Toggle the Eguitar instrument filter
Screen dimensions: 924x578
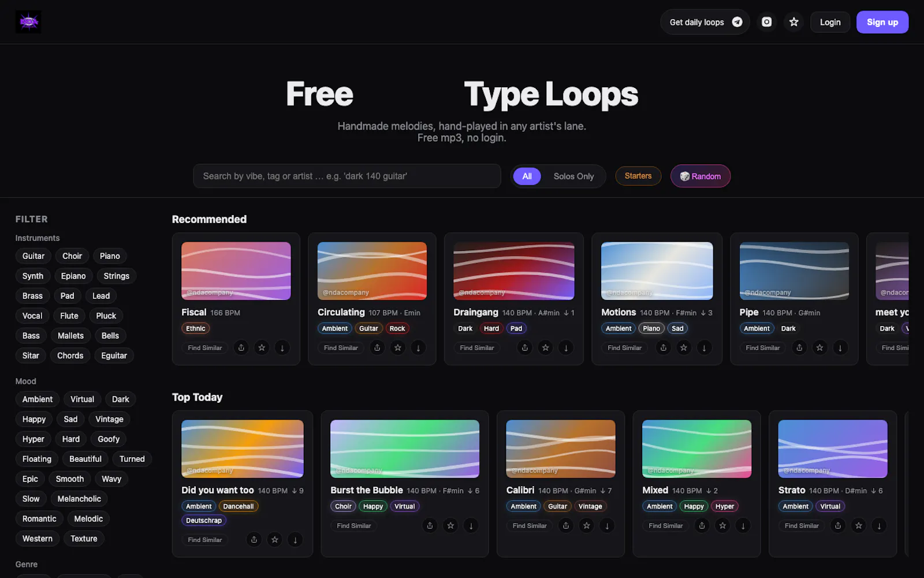[114, 355]
